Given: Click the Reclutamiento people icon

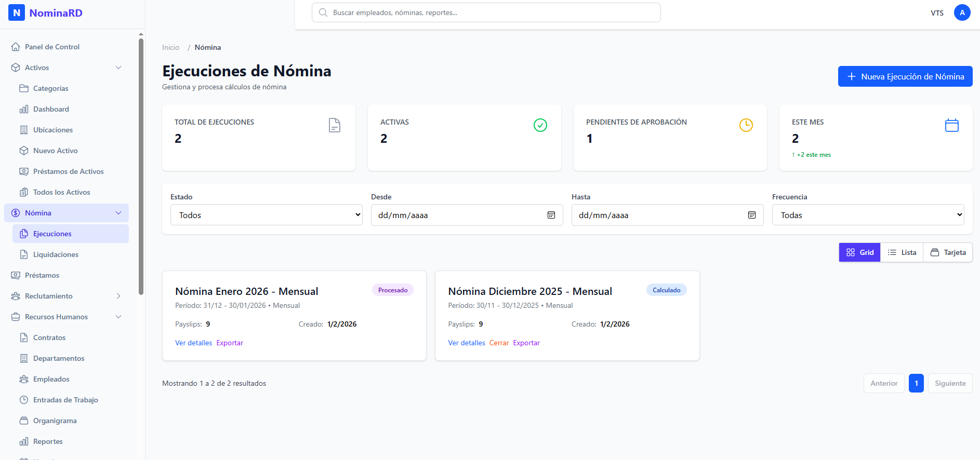Looking at the screenshot, I should (x=16, y=296).
